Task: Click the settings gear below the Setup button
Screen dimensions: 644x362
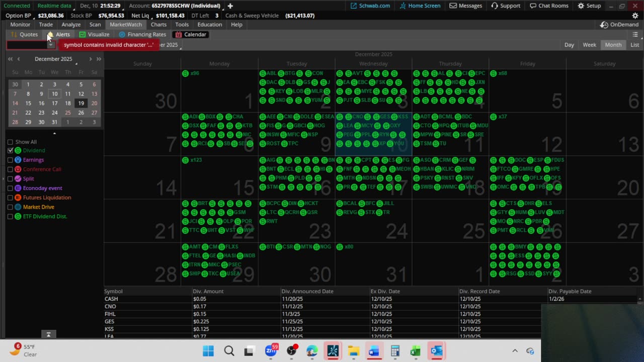Action: [x=635, y=16]
